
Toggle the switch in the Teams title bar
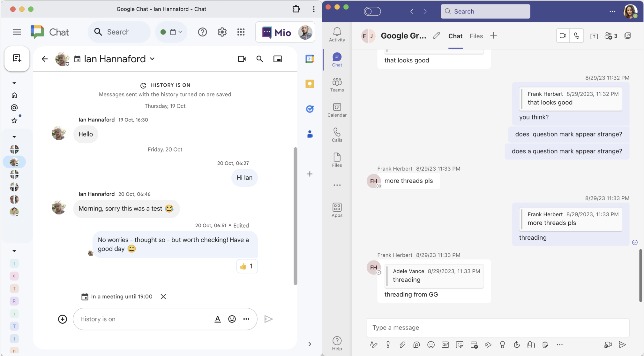click(x=372, y=11)
